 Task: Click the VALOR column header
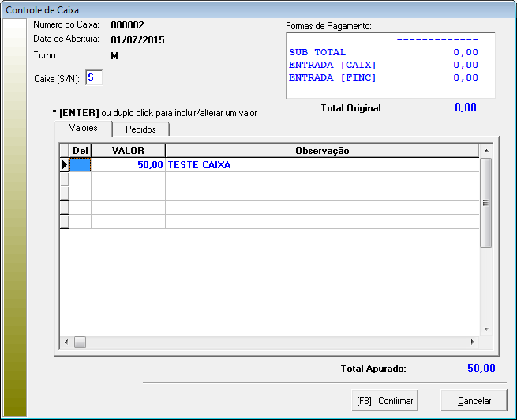point(128,150)
